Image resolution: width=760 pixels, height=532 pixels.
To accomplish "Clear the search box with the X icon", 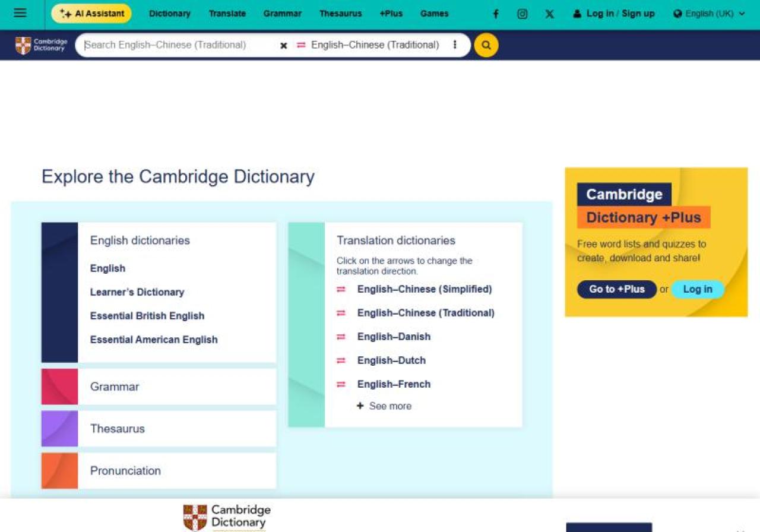I will click(x=284, y=45).
